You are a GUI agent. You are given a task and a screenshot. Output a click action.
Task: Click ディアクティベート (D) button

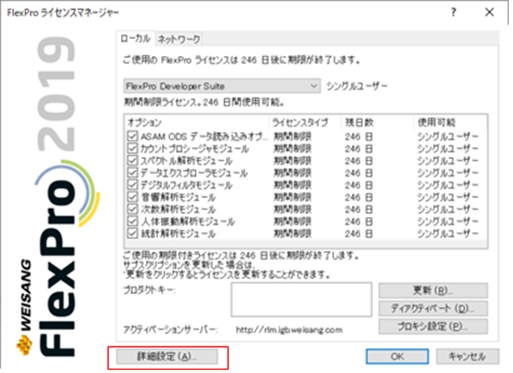pyautogui.click(x=433, y=308)
